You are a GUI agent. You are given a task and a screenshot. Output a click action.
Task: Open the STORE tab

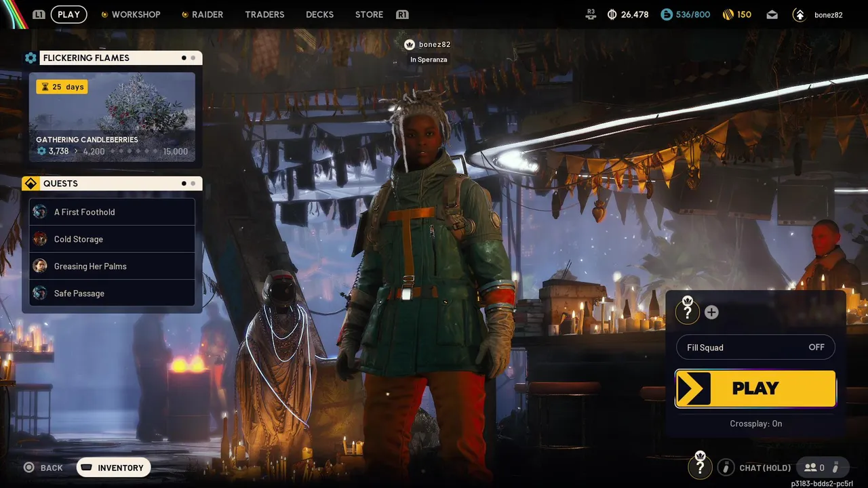pos(369,14)
